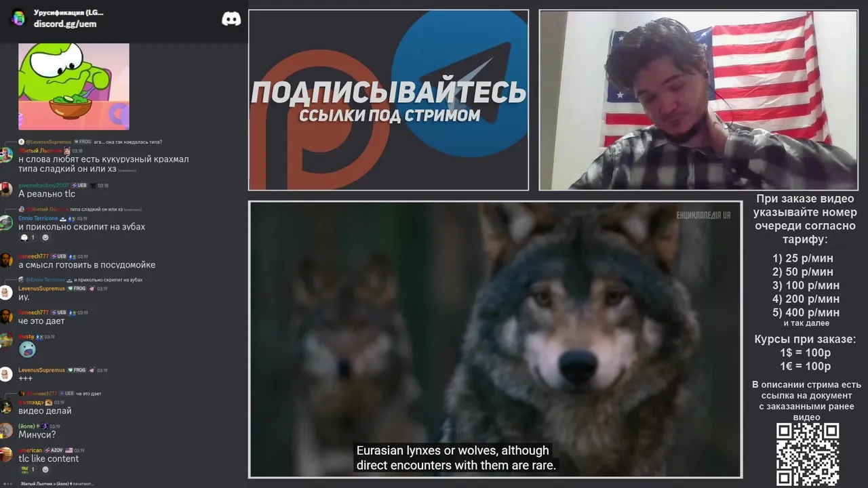This screenshot has width=868, height=488.
Task: Click avatar beside 'видео делай' message
Action: pos(6,407)
